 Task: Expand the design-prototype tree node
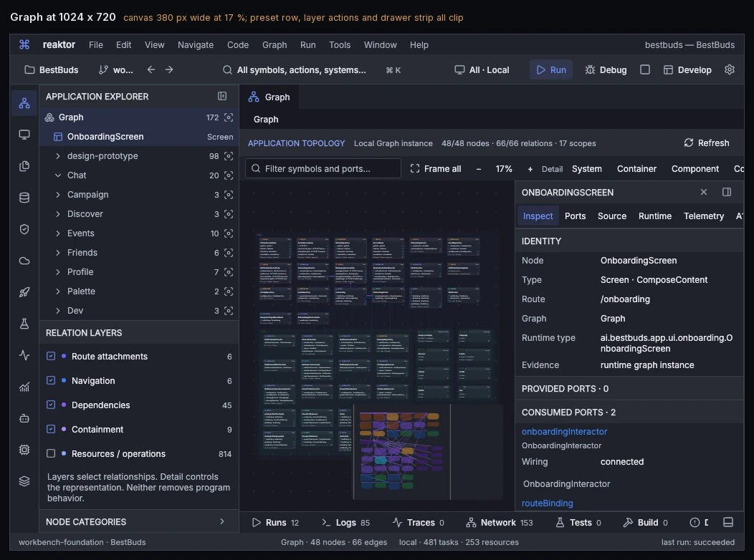pyautogui.click(x=58, y=156)
